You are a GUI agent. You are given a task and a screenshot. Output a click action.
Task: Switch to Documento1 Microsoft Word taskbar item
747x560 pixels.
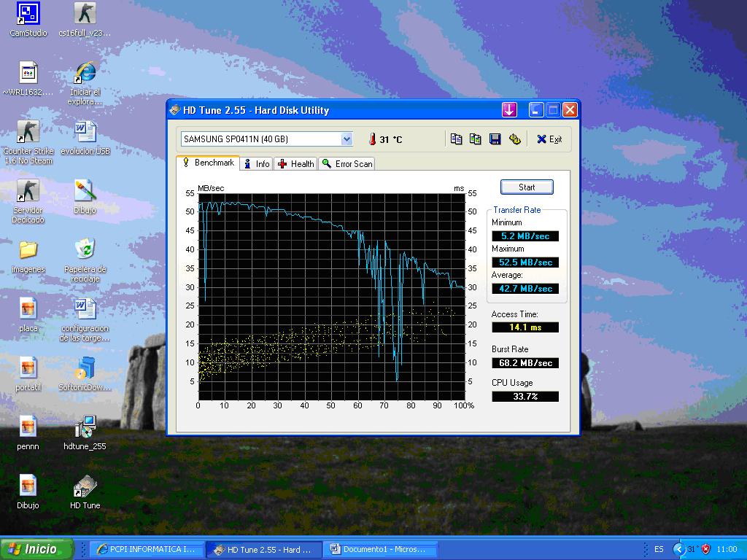click(x=380, y=549)
